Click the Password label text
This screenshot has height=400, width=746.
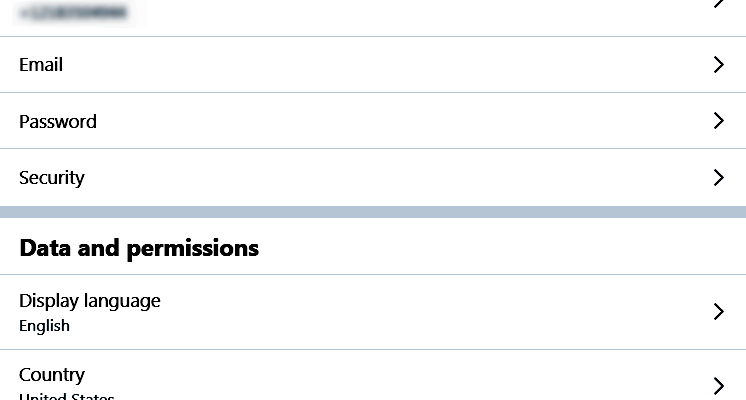[58, 121]
